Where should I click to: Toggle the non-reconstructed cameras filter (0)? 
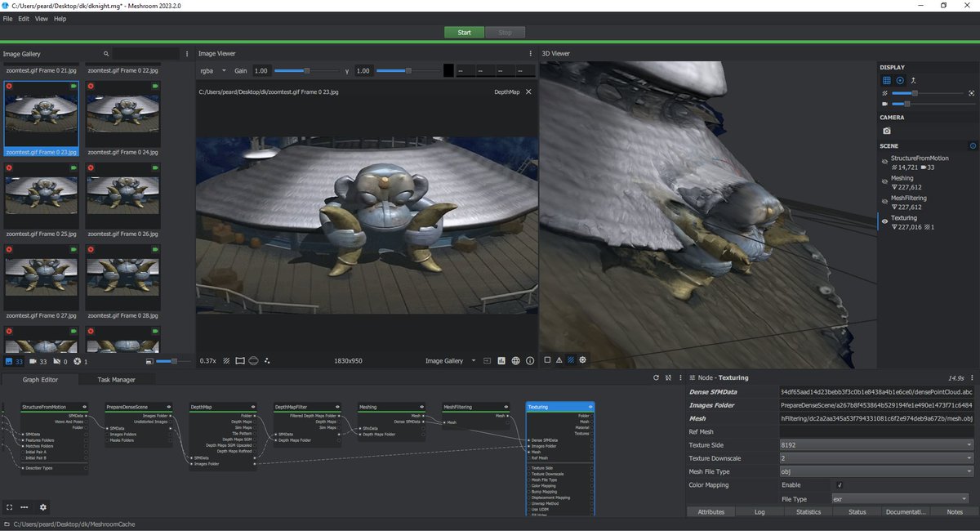[60, 361]
